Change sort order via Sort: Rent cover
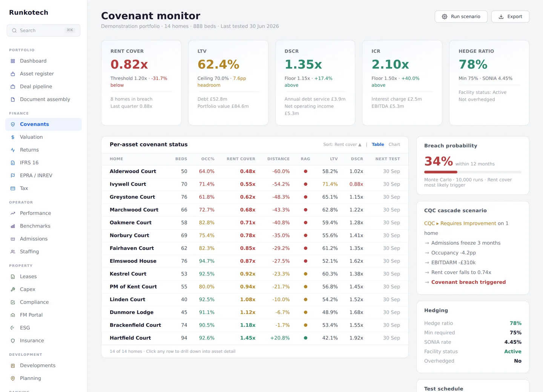The height and width of the screenshot is (392, 543). [342, 144]
